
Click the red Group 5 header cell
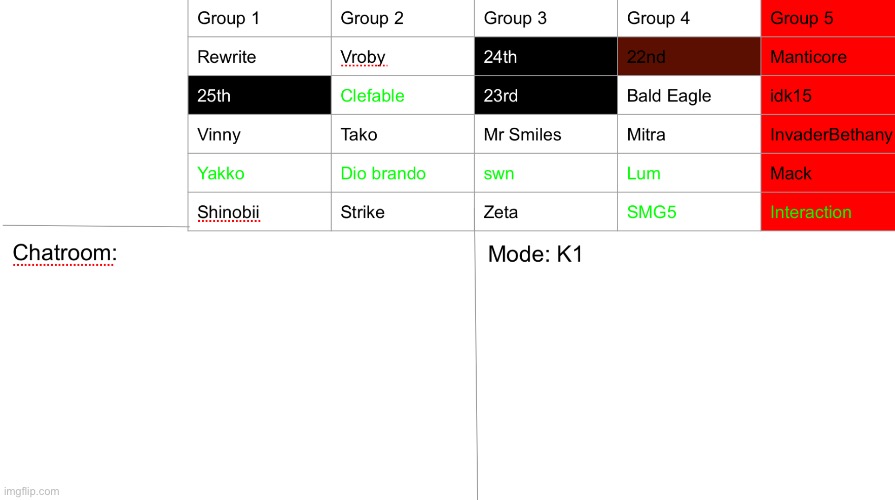[828, 18]
